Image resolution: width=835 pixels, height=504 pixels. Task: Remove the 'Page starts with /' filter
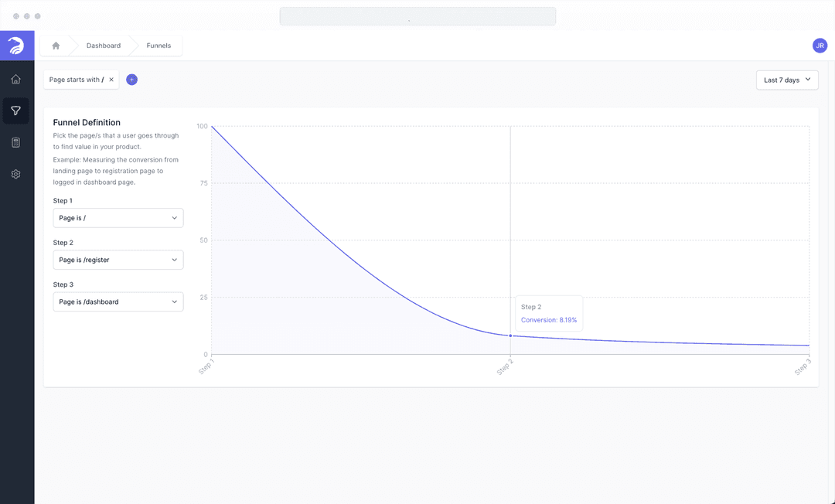(x=111, y=79)
